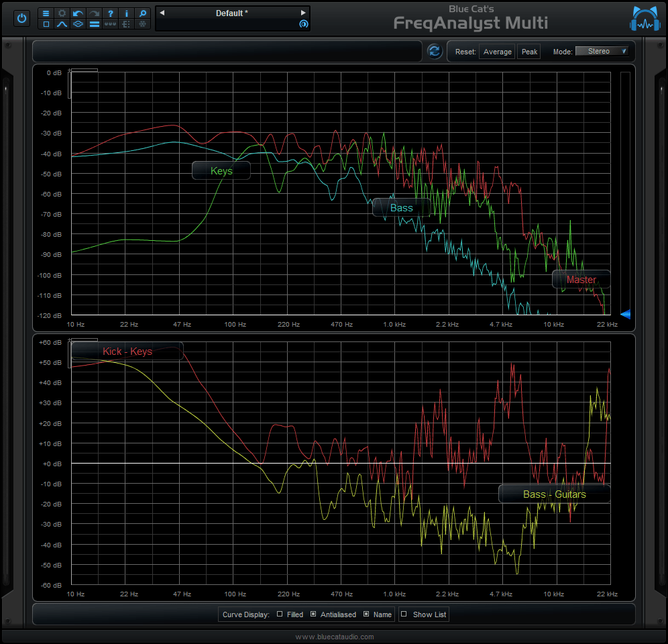Viewport: 668px width, 644px height.
Task: Select the magnifier zoom icon
Action: [x=142, y=13]
